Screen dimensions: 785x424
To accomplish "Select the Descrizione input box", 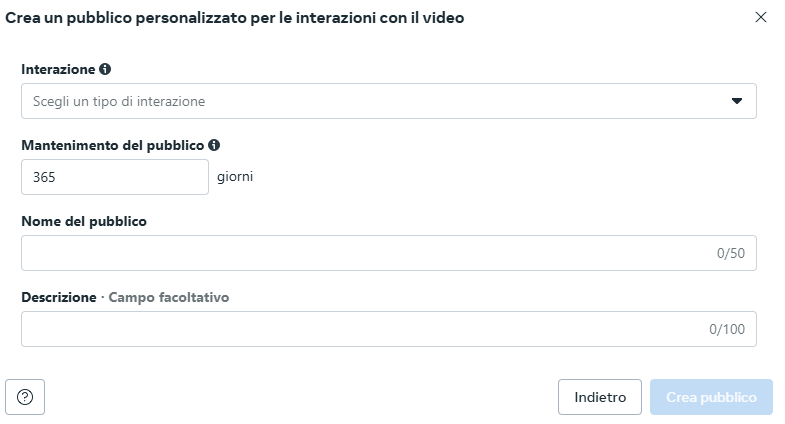I will coord(360,329).
